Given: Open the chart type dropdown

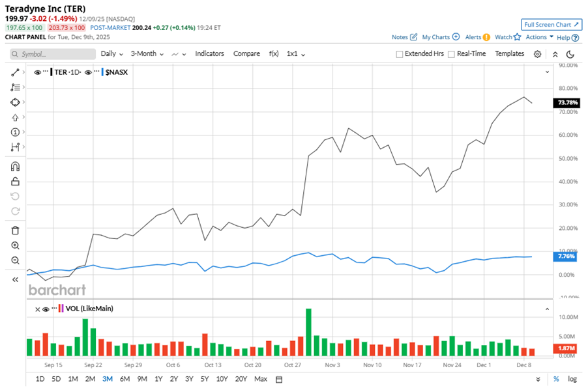Looking at the screenshot, I should pyautogui.click(x=179, y=54).
